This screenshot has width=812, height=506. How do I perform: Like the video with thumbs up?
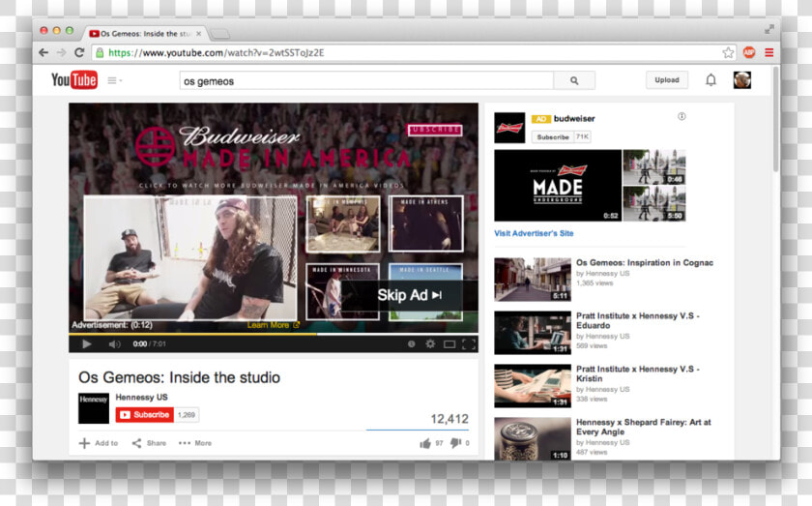point(425,443)
